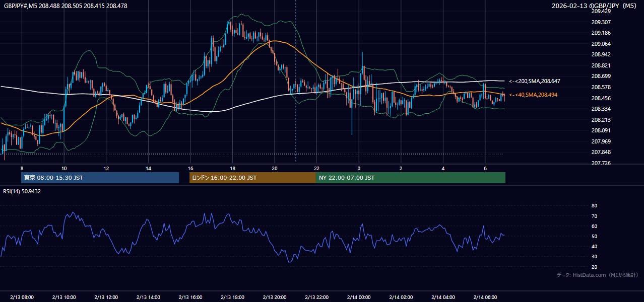Click the '<-<40,SMA,208.494' moving average label
Viewport: 644px width, 302px height.
[533, 95]
